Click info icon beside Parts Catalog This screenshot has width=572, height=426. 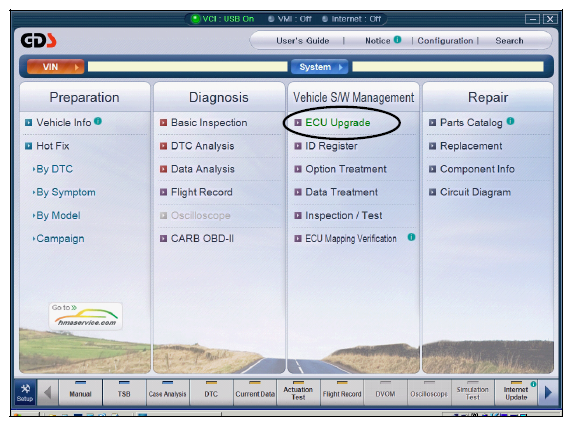click(x=510, y=121)
